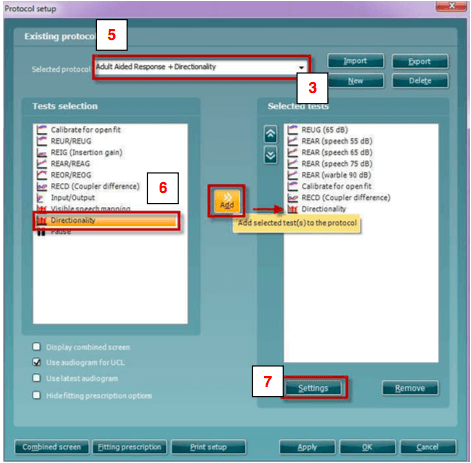Click the orange Add arrow button
The image size is (471, 463).
coord(227,201)
